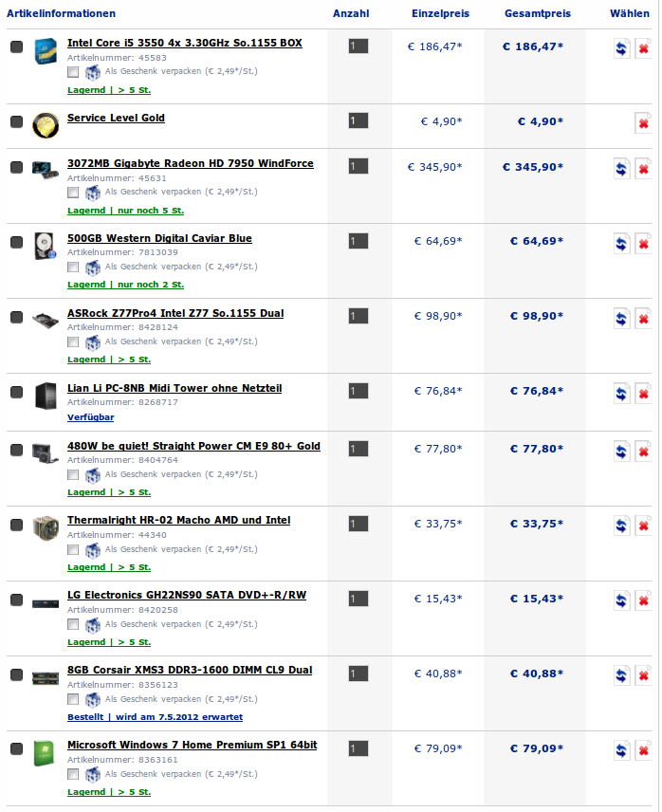Open 3072MB Gigabyte Radeon HD 7950 WindForce link

point(191,164)
